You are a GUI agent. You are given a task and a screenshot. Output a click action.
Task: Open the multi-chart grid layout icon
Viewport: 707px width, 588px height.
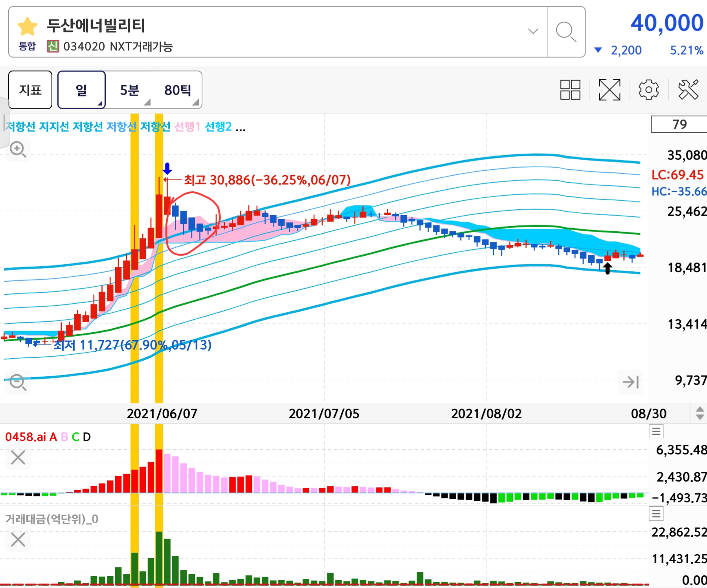point(570,90)
